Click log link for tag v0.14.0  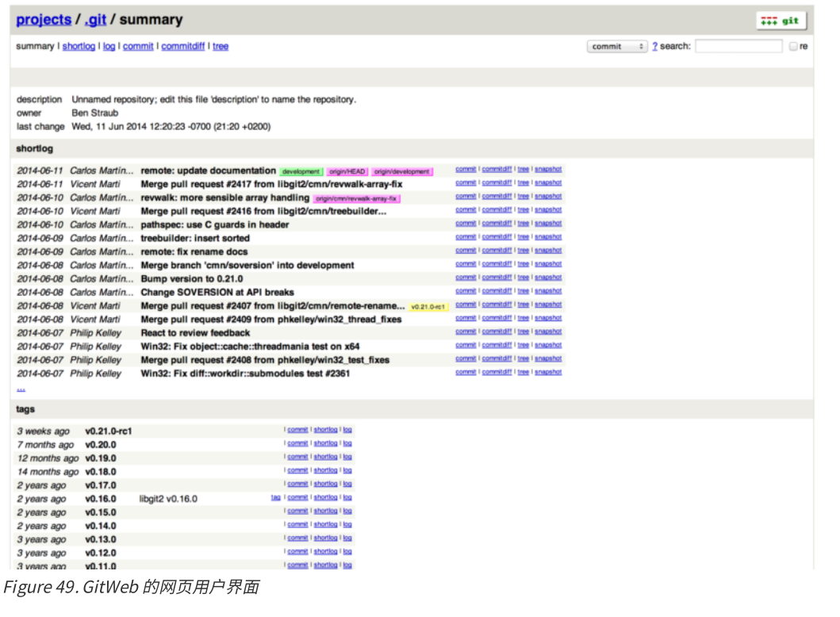coord(347,524)
